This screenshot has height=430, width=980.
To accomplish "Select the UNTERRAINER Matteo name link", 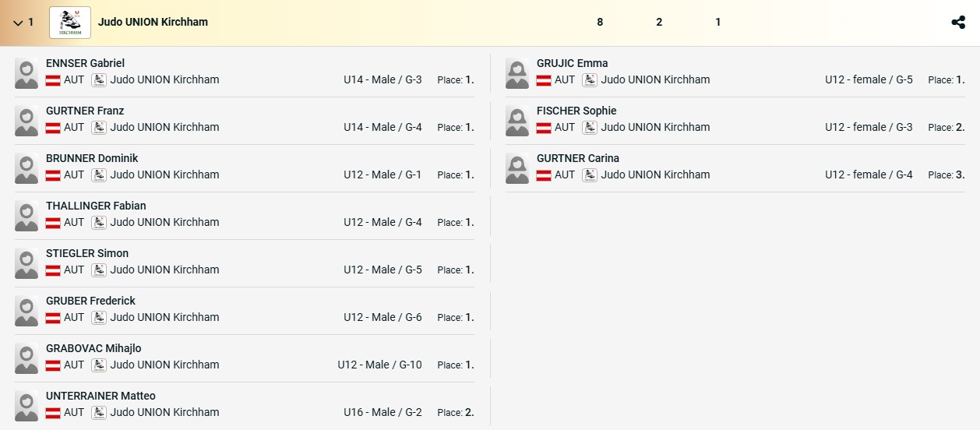I will [100, 396].
